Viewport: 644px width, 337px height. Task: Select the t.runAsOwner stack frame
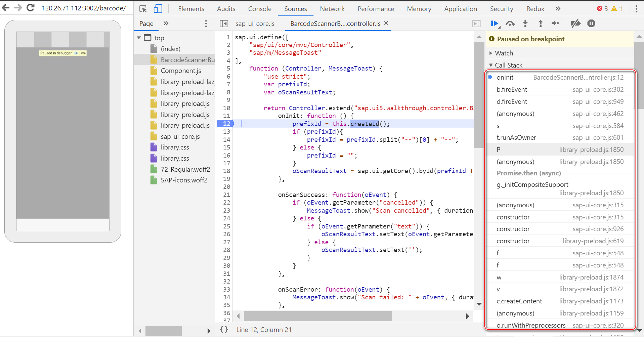tap(560, 138)
